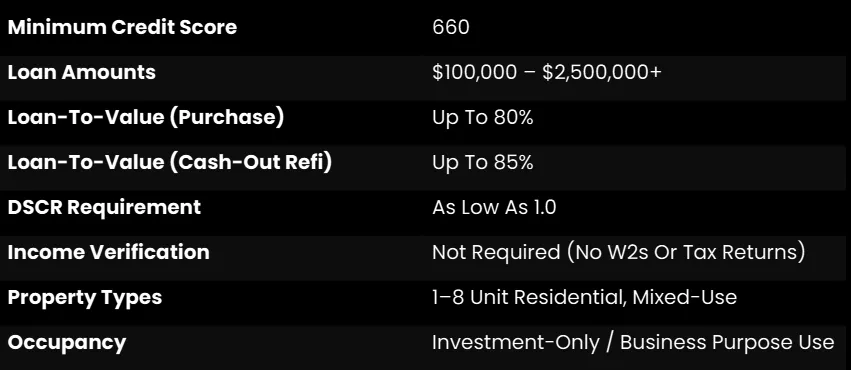Screen dimensions: 851x370
Task: Click the Property Types label
Action: tap(85, 298)
